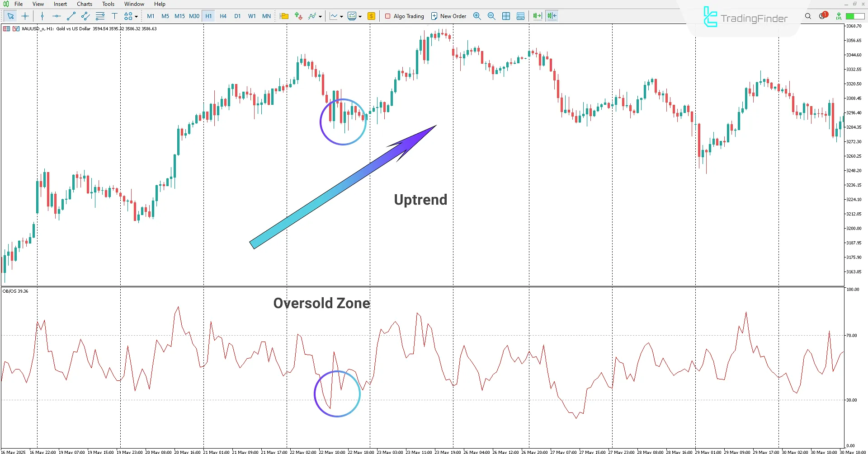
Task: Expand the graphical objects shapes dropdown
Action: tap(136, 16)
